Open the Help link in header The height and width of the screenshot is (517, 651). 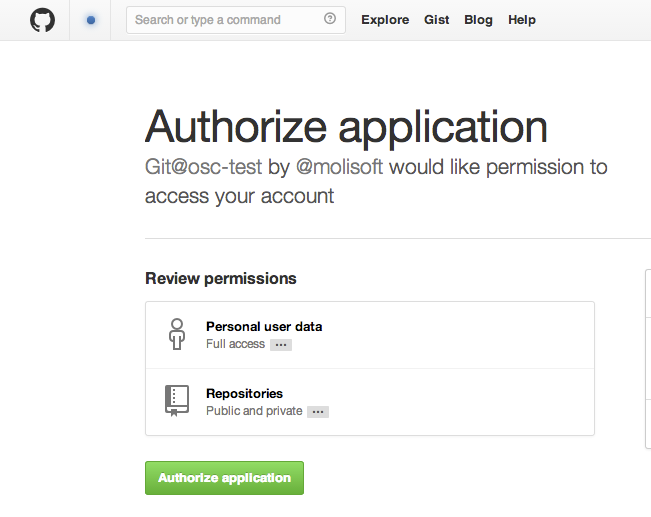click(522, 20)
